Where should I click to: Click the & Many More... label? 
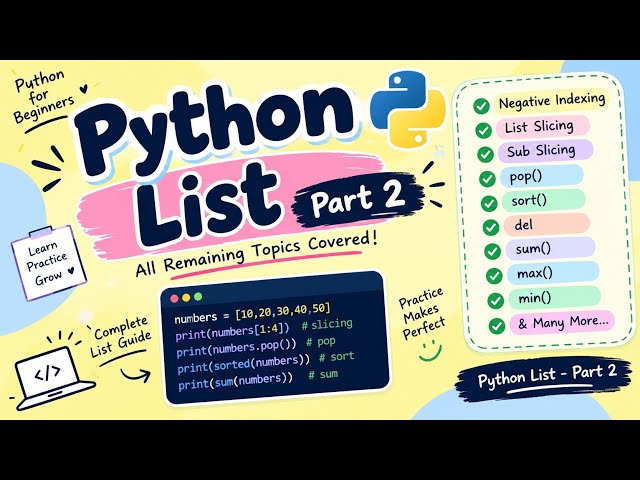(562, 323)
